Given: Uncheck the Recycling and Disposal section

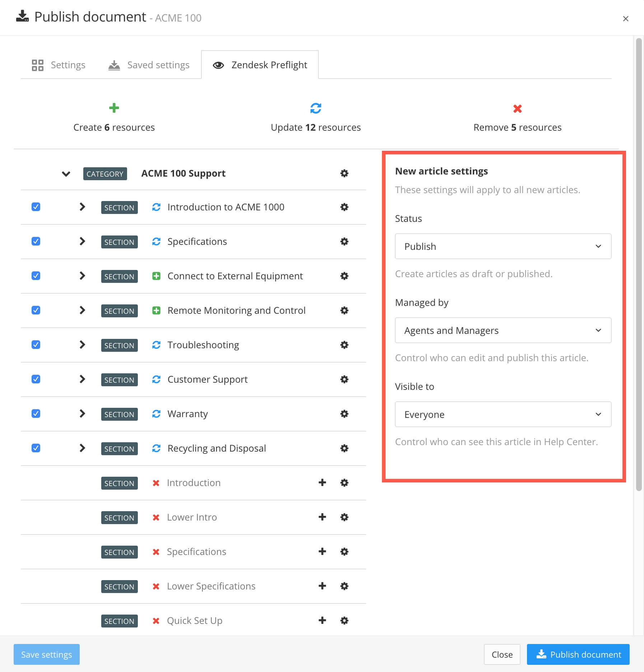Looking at the screenshot, I should point(36,448).
